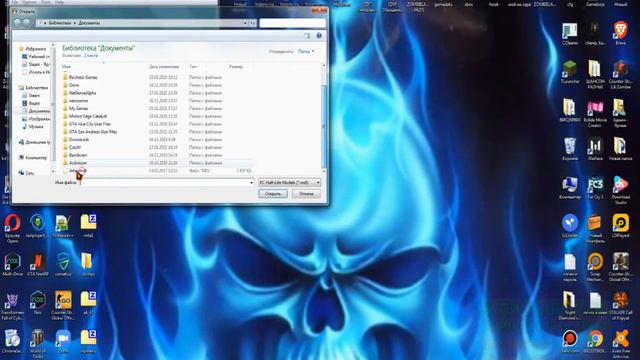Viewport: 640px width, 360px height.
Task: Open the help icon in the Open dialog
Action: (x=319, y=36)
